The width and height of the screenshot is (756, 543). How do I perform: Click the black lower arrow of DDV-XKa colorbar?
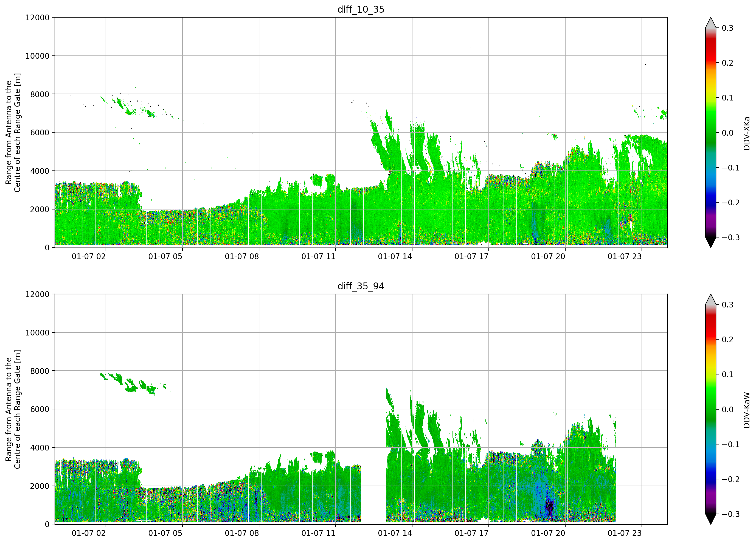[x=711, y=242]
